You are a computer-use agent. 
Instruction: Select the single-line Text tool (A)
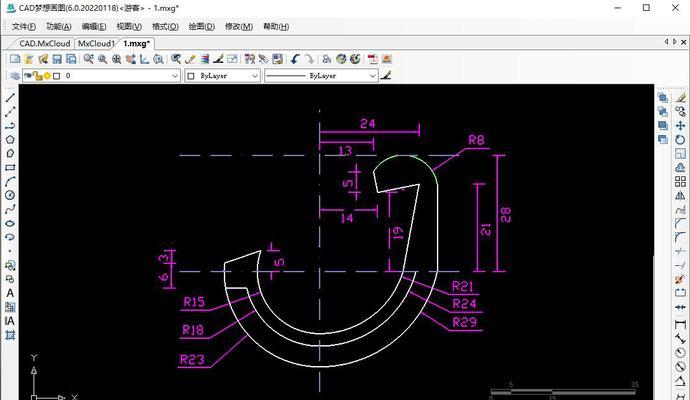pyautogui.click(x=10, y=293)
